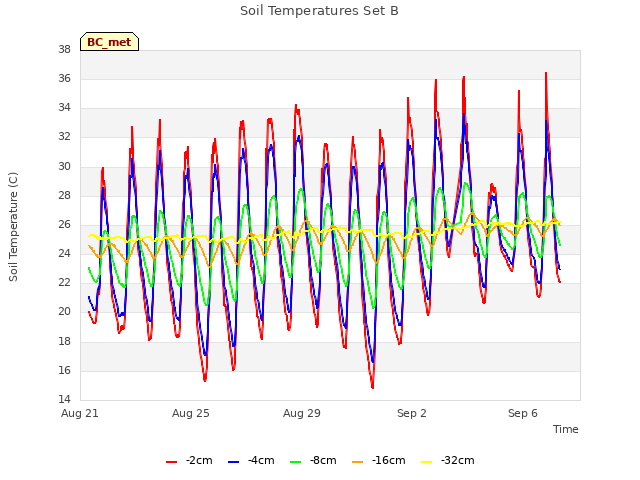This screenshot has height=480, width=640.
Task: Click the 34 y-axis tick label
Action: click(64, 108)
